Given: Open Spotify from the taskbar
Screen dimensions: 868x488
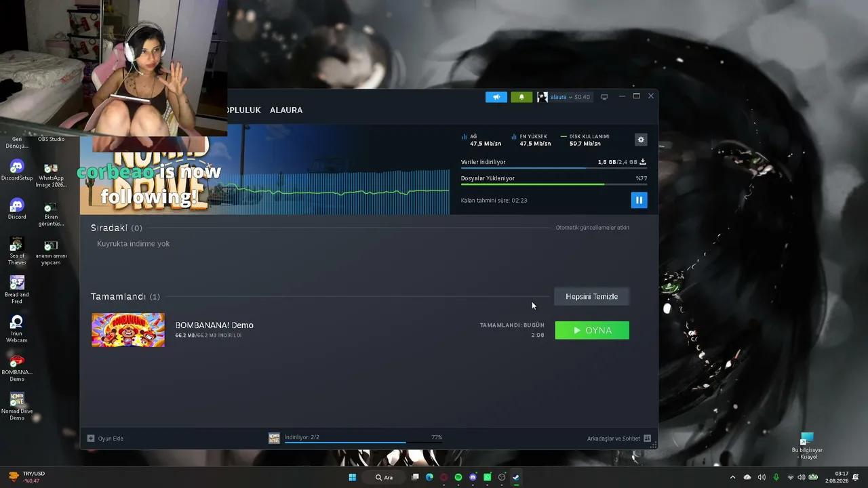Looking at the screenshot, I should (458, 477).
